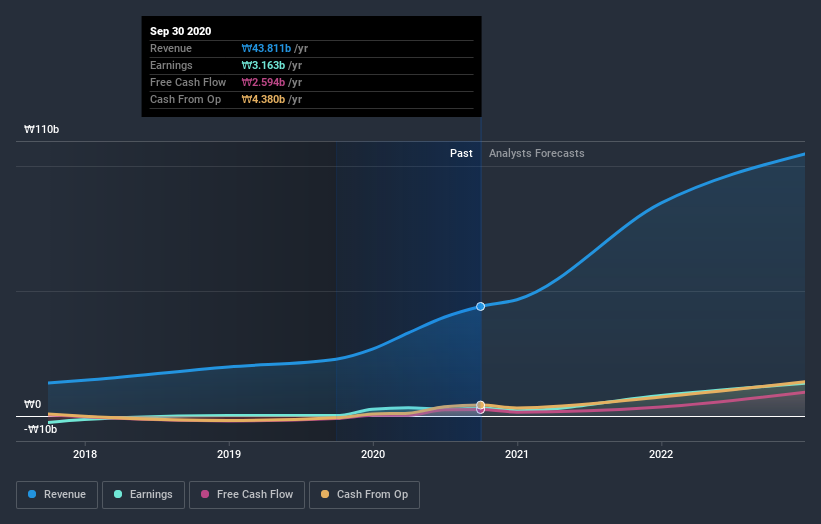The width and height of the screenshot is (821, 524).
Task: Toggle the Earnings legend button
Action: pyautogui.click(x=143, y=495)
